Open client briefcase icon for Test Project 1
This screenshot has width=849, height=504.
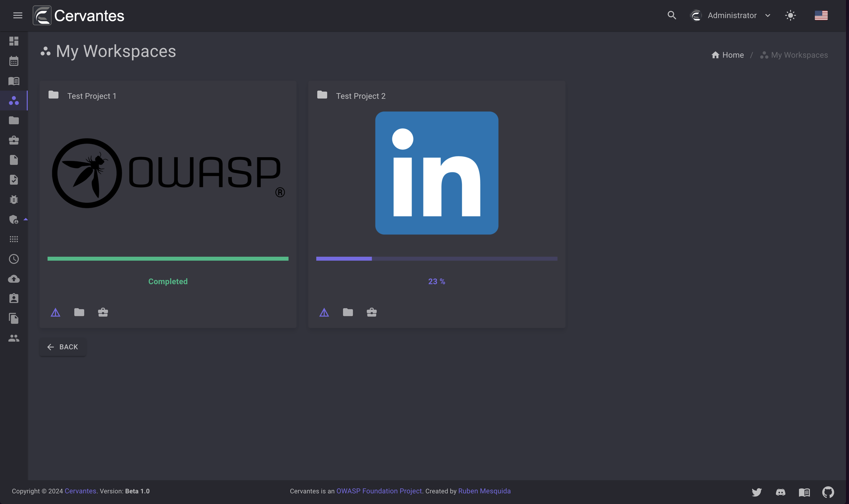pyautogui.click(x=103, y=312)
